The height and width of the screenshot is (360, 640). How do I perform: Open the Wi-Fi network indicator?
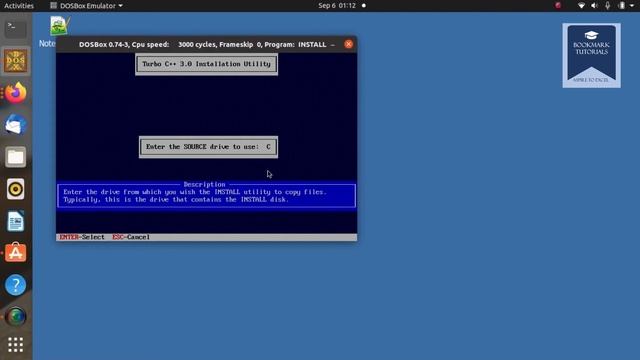pos(581,6)
